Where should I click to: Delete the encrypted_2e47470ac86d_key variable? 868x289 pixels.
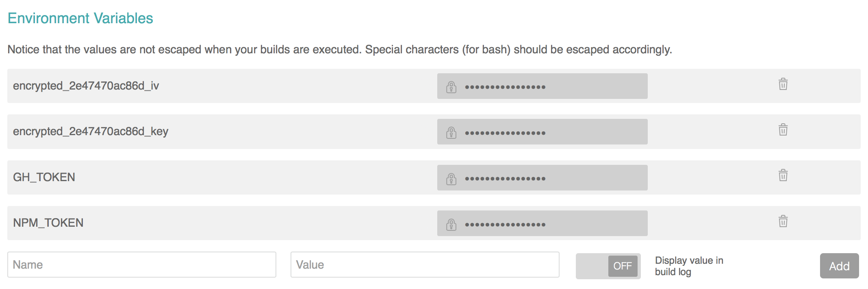click(x=783, y=130)
